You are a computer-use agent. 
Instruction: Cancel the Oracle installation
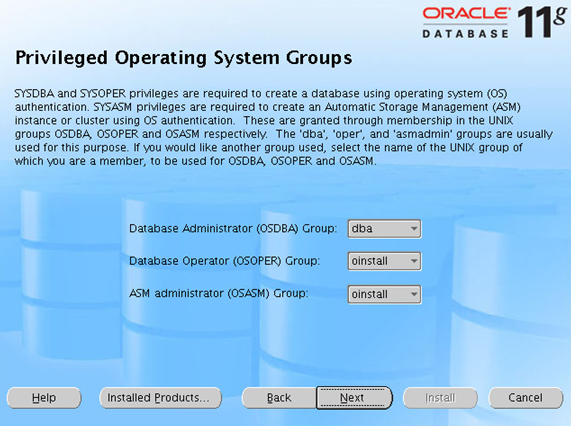pos(525,398)
